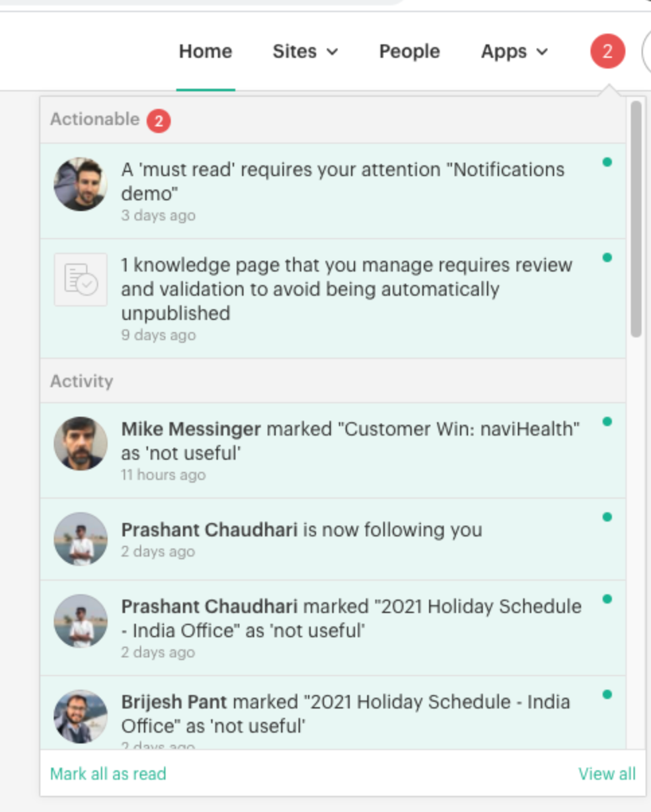Expand the Sites dropdown menu
The width and height of the screenshot is (651, 812).
pyautogui.click(x=305, y=52)
